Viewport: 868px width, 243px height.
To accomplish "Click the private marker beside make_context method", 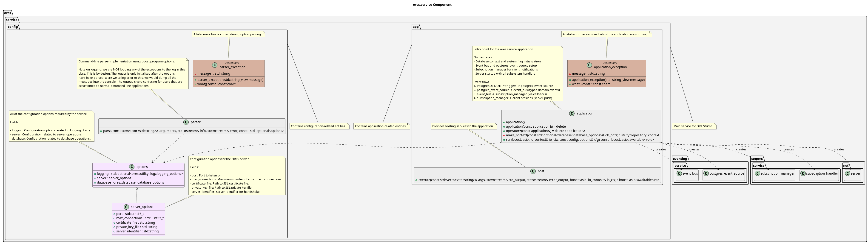I will pyautogui.click(x=504, y=135).
